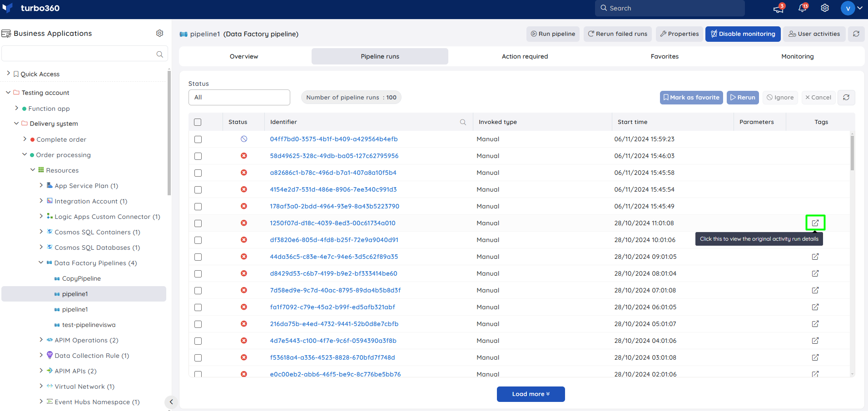Click Mark as favorite button

[691, 97]
